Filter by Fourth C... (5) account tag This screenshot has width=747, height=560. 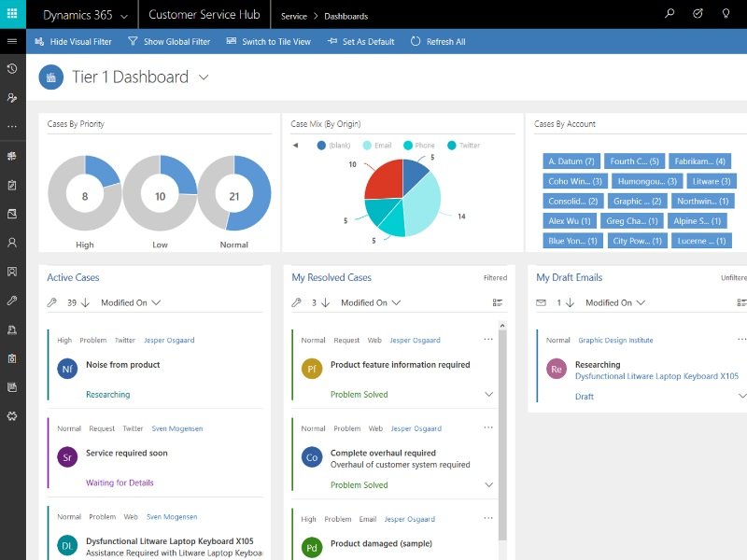(634, 161)
